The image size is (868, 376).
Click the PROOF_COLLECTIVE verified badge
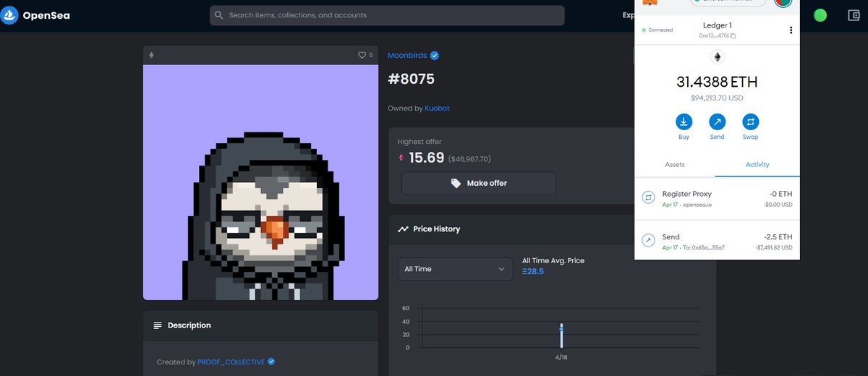click(271, 362)
